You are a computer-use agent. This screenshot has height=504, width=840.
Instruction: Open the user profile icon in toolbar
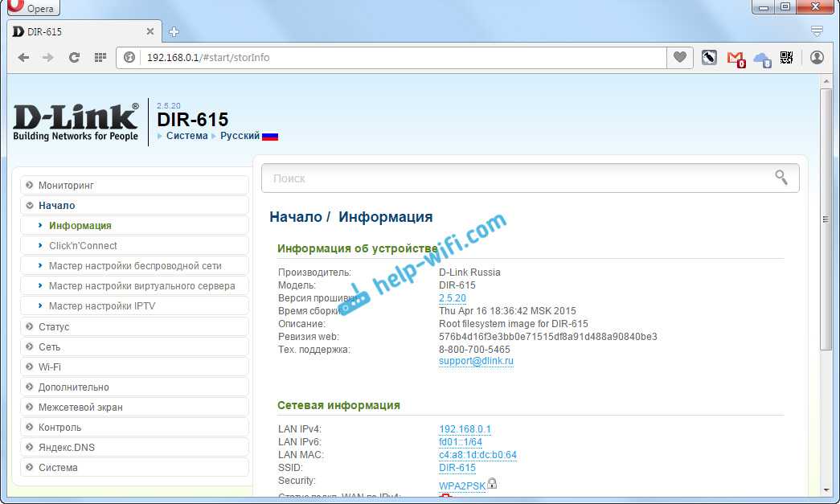pyautogui.click(x=817, y=57)
